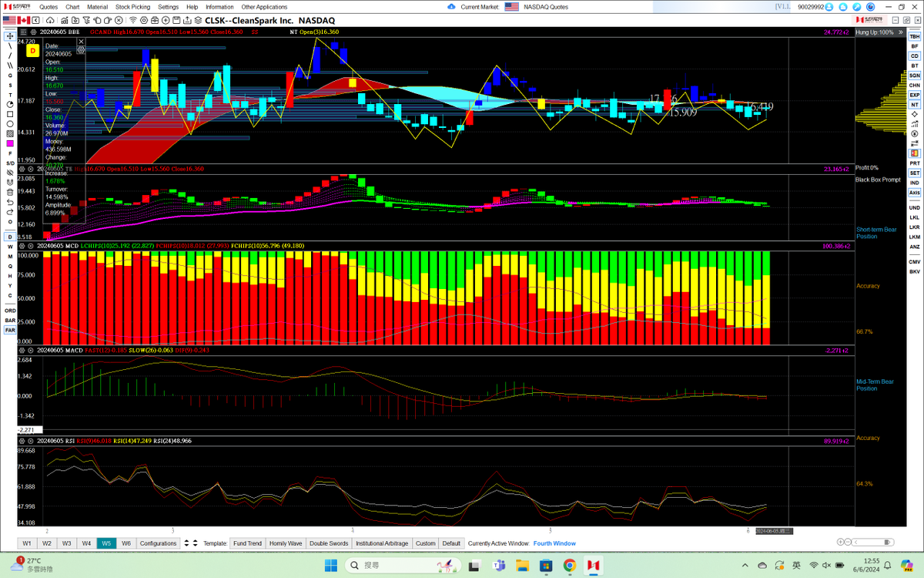Switch to the W2 window tab
The height and width of the screenshot is (578, 924).
[47, 543]
